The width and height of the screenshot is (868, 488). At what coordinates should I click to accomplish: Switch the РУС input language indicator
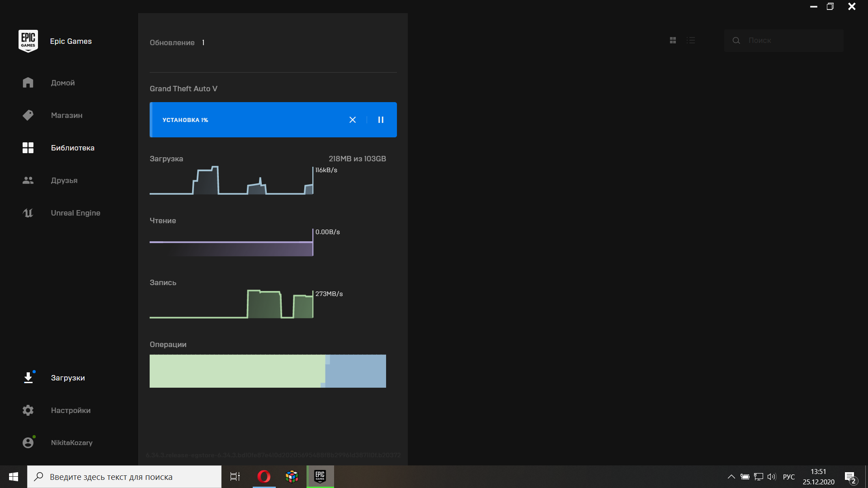pyautogui.click(x=789, y=477)
